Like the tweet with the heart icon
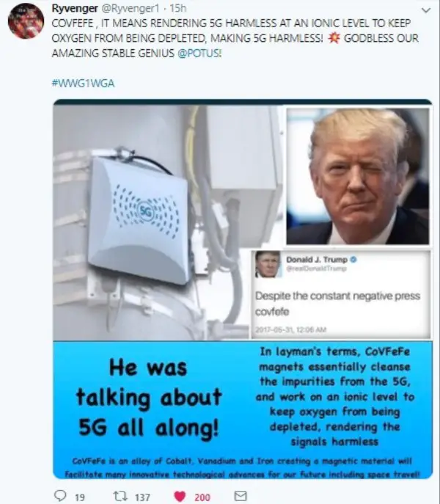The width and height of the screenshot is (440, 504). click(x=180, y=497)
